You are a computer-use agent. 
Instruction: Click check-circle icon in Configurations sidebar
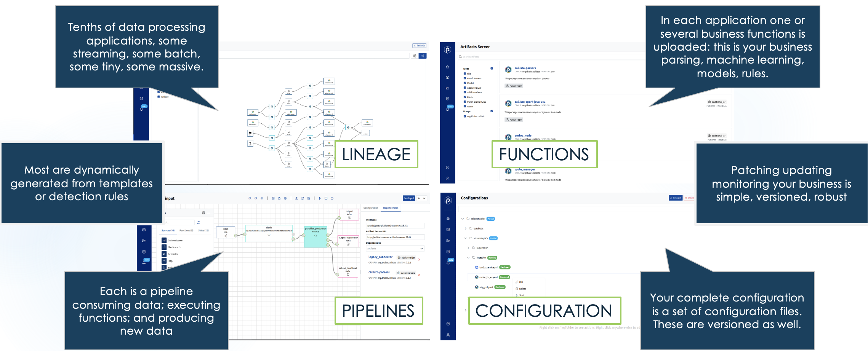(x=448, y=324)
